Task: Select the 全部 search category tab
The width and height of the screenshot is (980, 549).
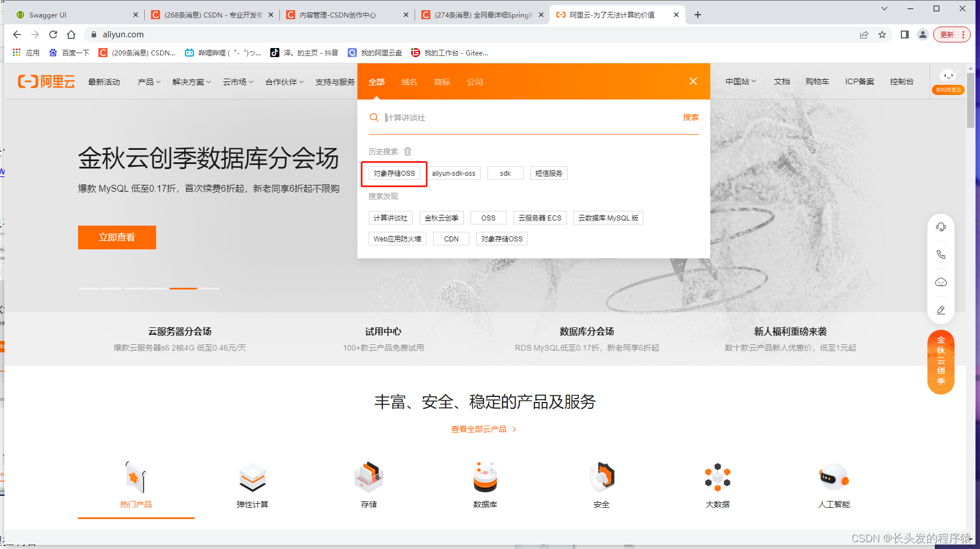Action: [x=377, y=82]
